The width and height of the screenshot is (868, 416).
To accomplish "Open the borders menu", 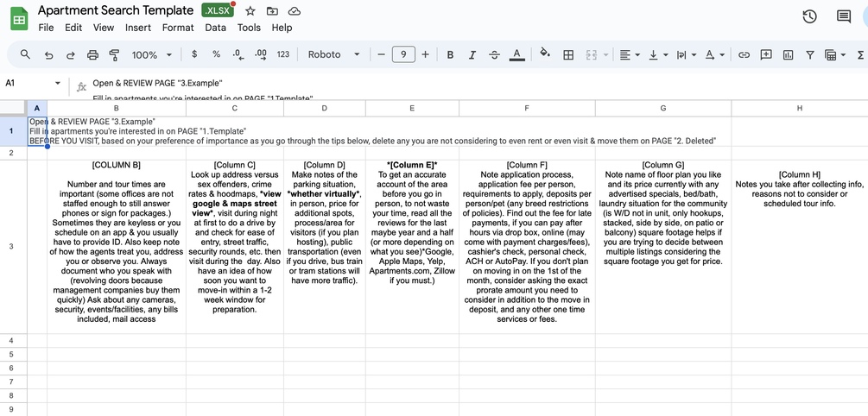I will click(568, 54).
